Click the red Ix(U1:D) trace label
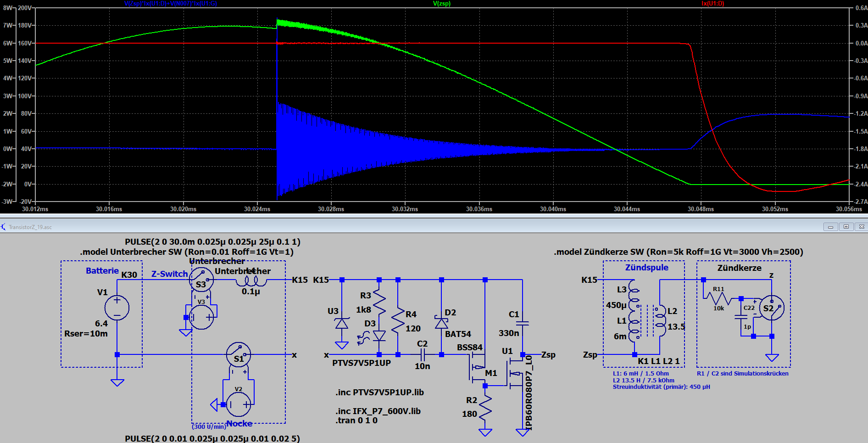 click(x=712, y=4)
